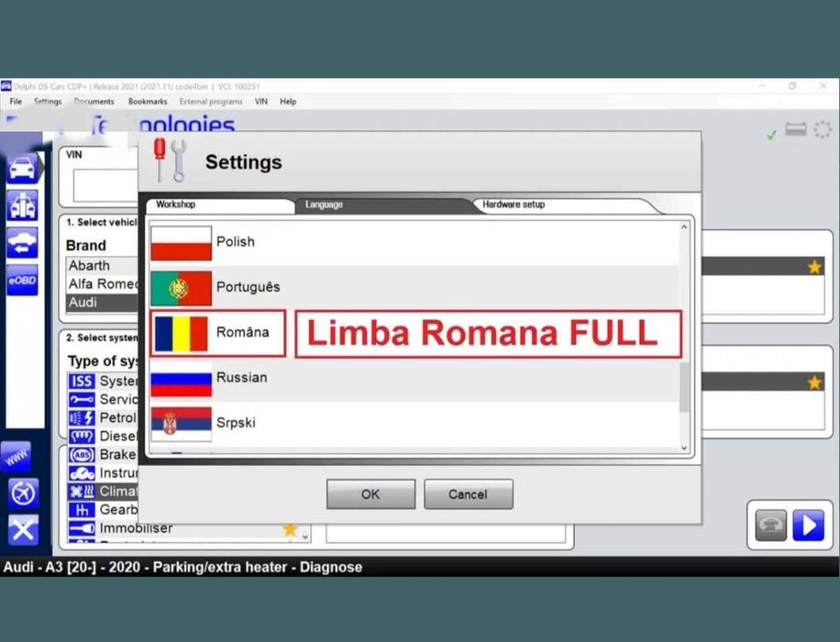This screenshot has width=840, height=642.
Task: Open the Bookmarks menu
Action: tap(148, 101)
